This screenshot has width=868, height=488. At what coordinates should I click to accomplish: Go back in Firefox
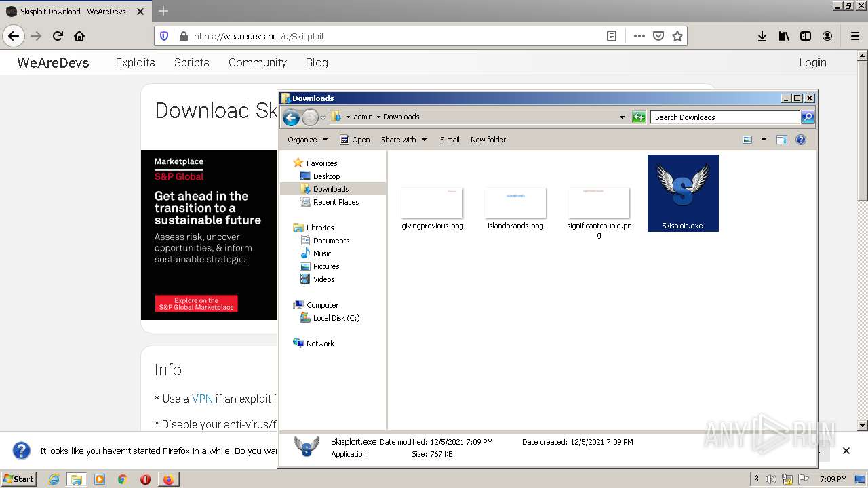pyautogui.click(x=14, y=36)
